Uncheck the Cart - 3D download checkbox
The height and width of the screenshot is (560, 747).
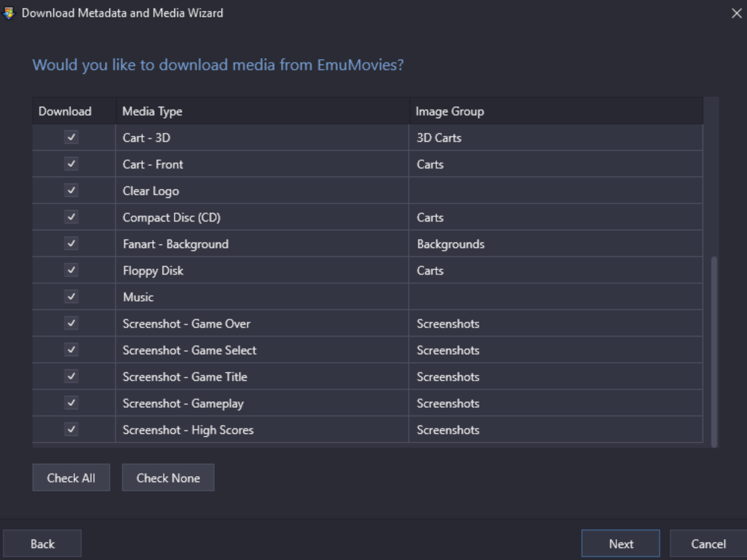tap(71, 138)
